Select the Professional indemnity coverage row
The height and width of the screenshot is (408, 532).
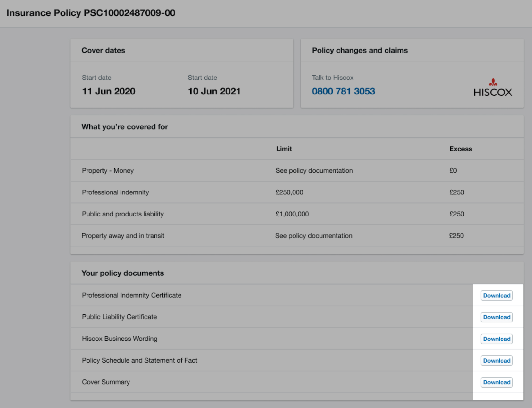pos(115,192)
